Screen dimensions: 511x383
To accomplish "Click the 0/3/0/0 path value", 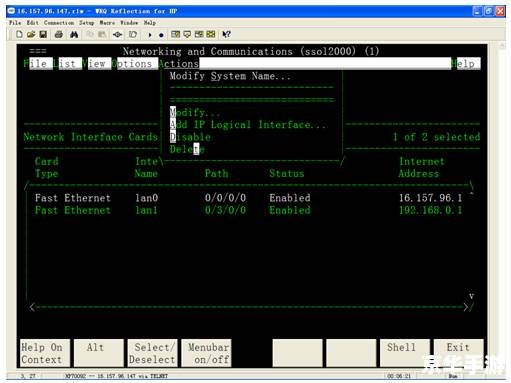I will (225, 210).
